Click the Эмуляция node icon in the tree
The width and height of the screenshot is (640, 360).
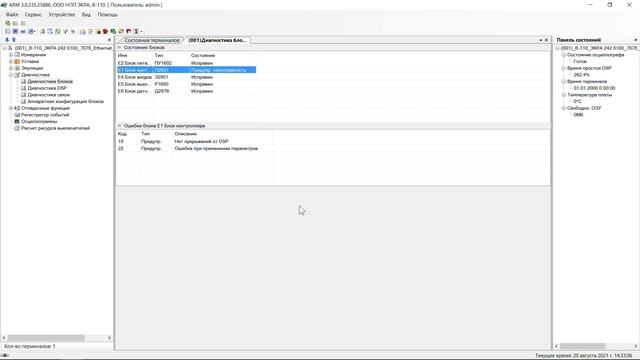[17, 68]
